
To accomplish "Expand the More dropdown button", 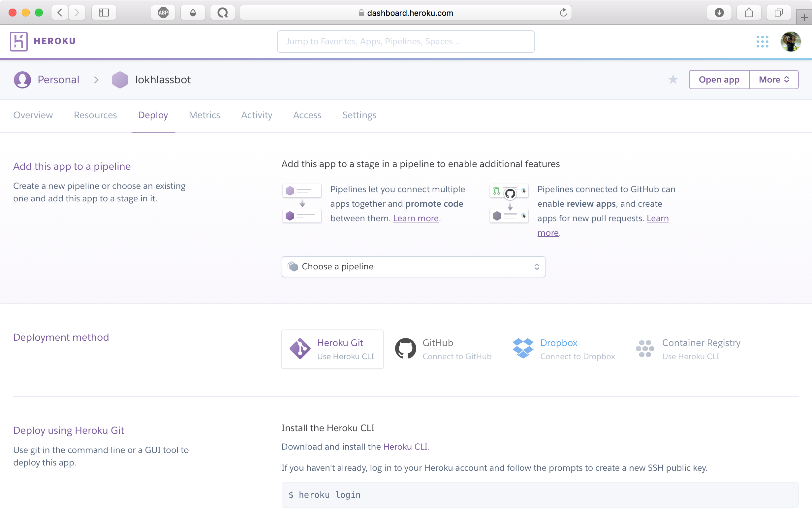I will [773, 80].
